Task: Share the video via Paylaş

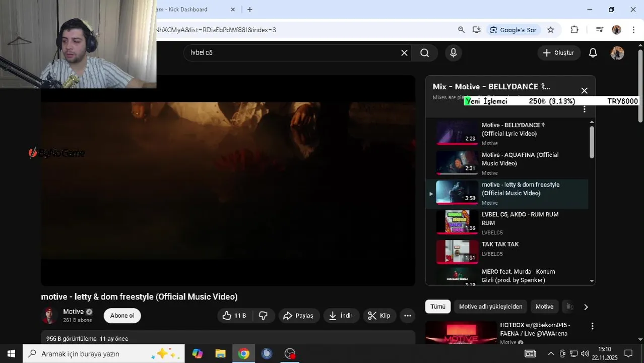Action: (x=299, y=316)
